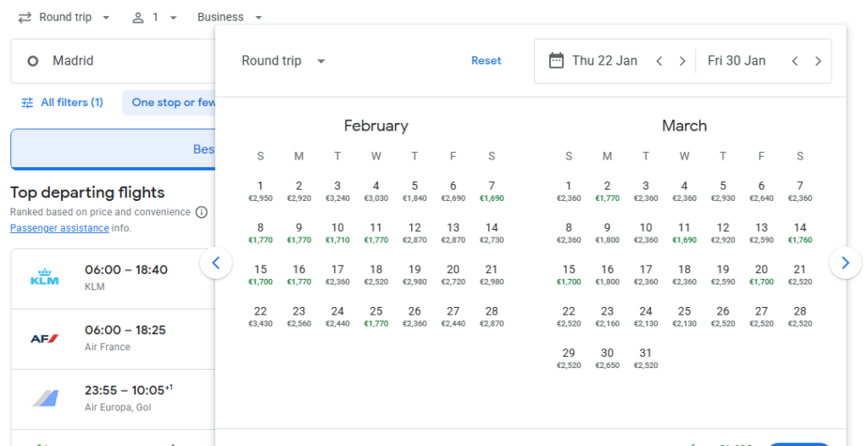Screen dimensions: 868x446
Task: Pick March 11 in the calendar
Action: pos(684,233)
